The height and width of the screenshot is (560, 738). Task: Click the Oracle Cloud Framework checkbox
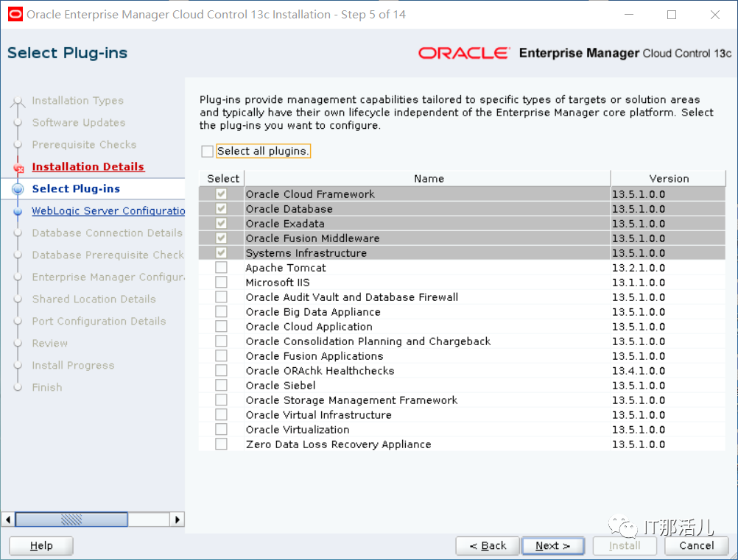pos(221,194)
